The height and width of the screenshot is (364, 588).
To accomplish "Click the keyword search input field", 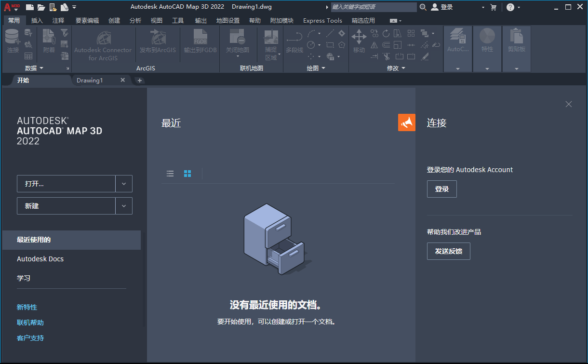I will coord(374,7).
